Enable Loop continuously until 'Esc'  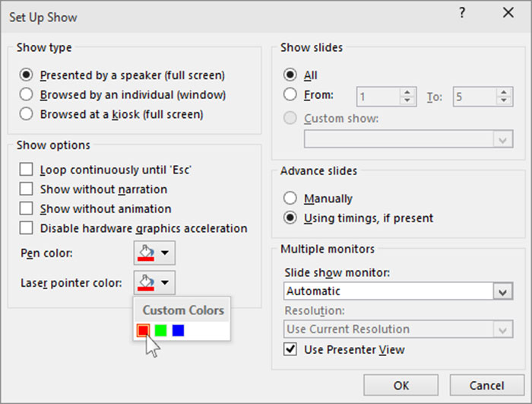pyautogui.click(x=27, y=170)
